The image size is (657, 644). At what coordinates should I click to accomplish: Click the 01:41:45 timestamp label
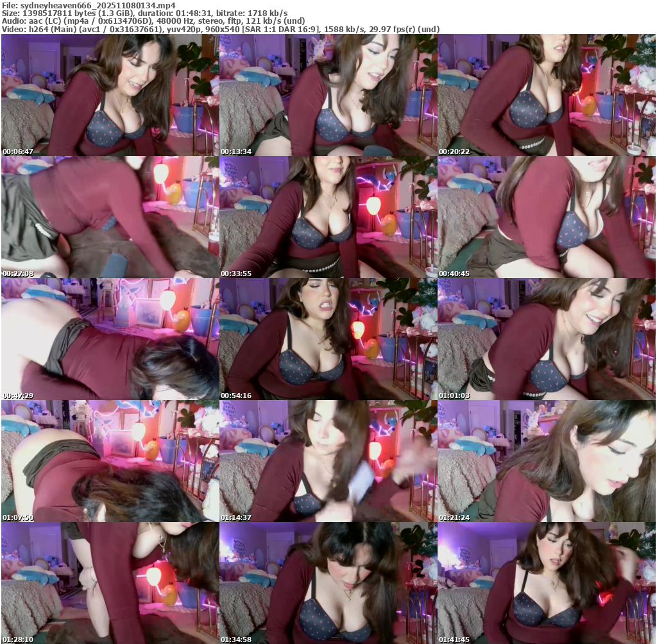pyautogui.click(x=454, y=640)
